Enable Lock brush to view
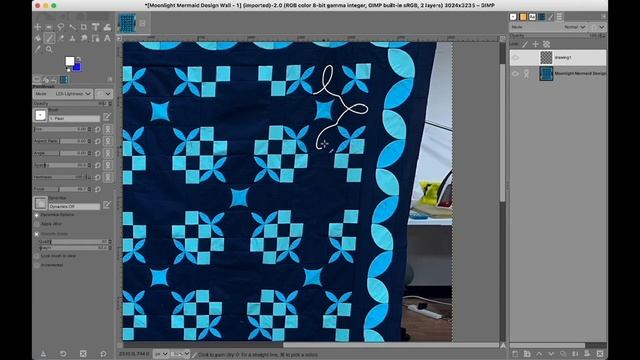 (x=37, y=256)
